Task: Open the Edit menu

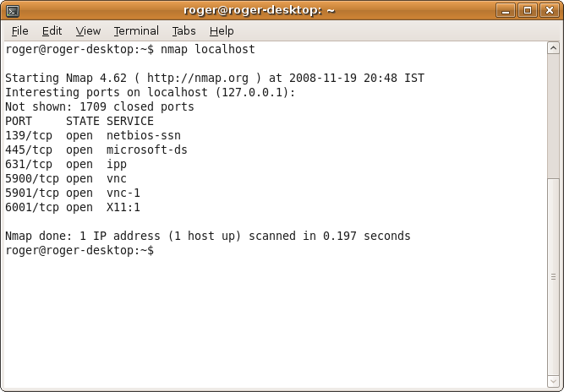Action: (x=52, y=30)
